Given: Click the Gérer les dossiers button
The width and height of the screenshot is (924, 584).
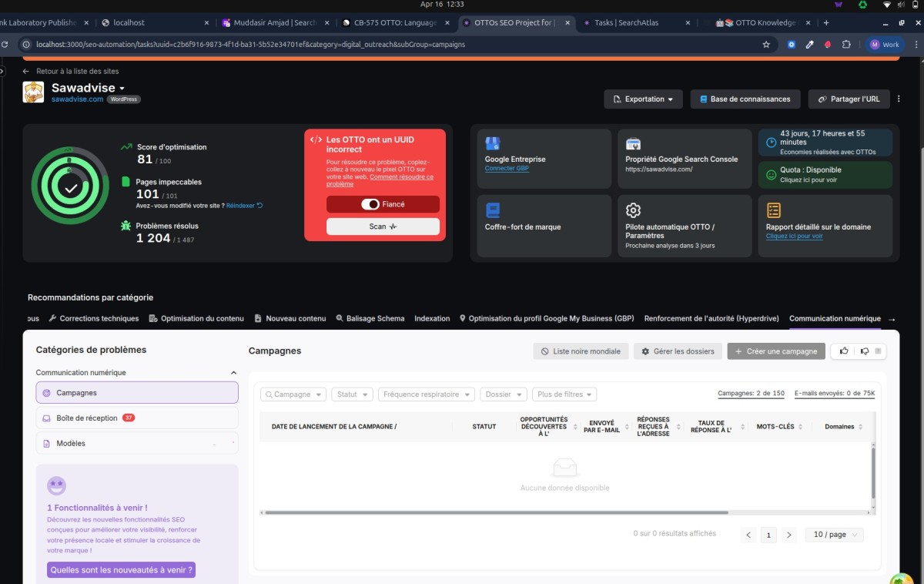Looking at the screenshot, I should 678,351.
